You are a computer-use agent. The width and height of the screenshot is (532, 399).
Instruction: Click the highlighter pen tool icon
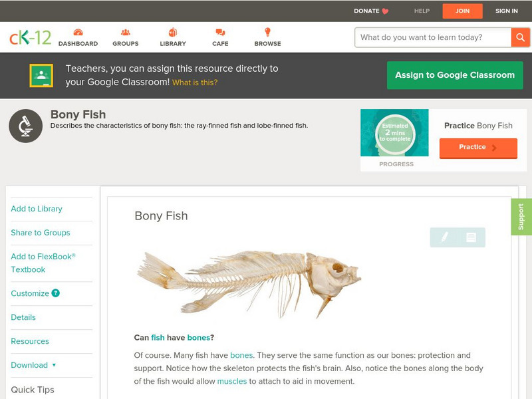(444, 237)
